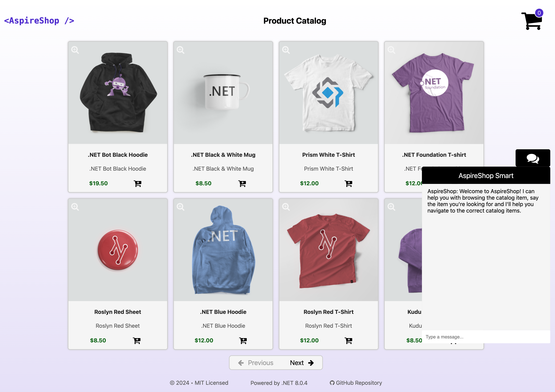Click the add to cart icon for .NET Black & White Mug
This screenshot has width=555, height=392.
pyautogui.click(x=242, y=183)
